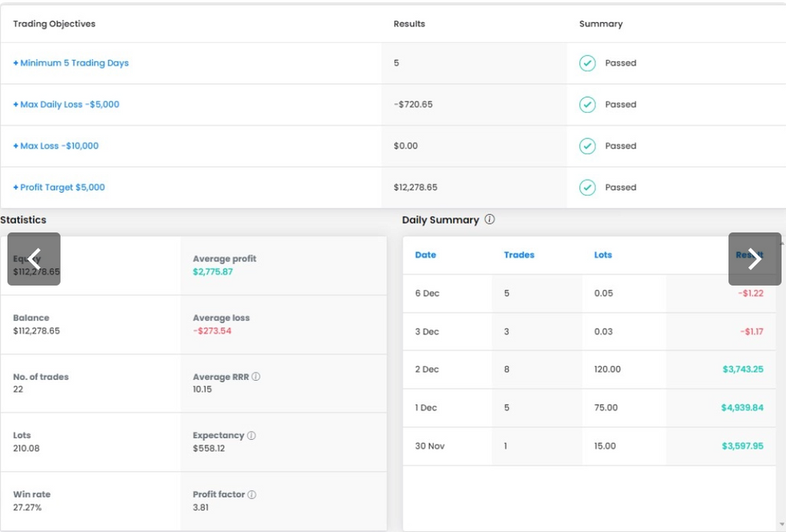Image resolution: width=786 pixels, height=532 pixels.
Task: Click the 75.00 lots cell
Action: point(606,408)
